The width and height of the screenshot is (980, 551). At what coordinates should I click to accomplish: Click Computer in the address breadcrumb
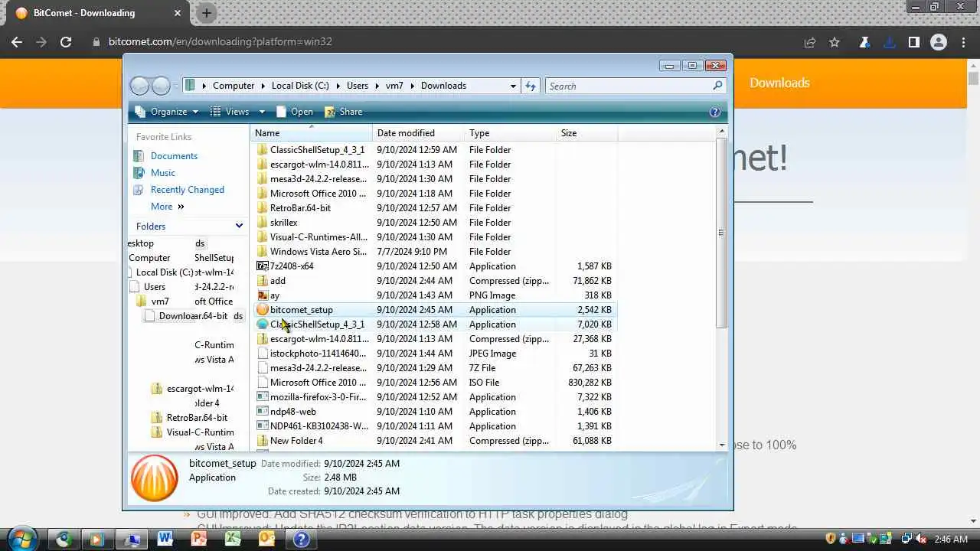(x=234, y=86)
